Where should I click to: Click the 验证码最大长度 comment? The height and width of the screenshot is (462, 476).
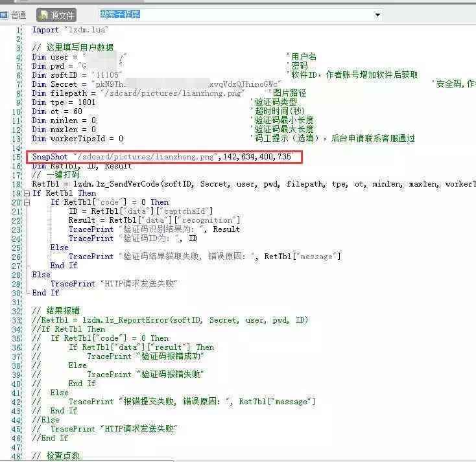[282, 129]
